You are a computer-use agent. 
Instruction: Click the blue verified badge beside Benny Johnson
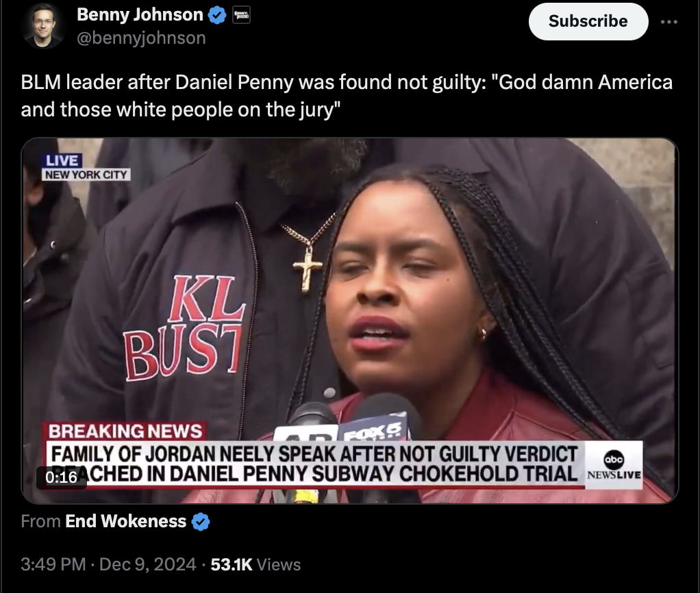pos(217,16)
